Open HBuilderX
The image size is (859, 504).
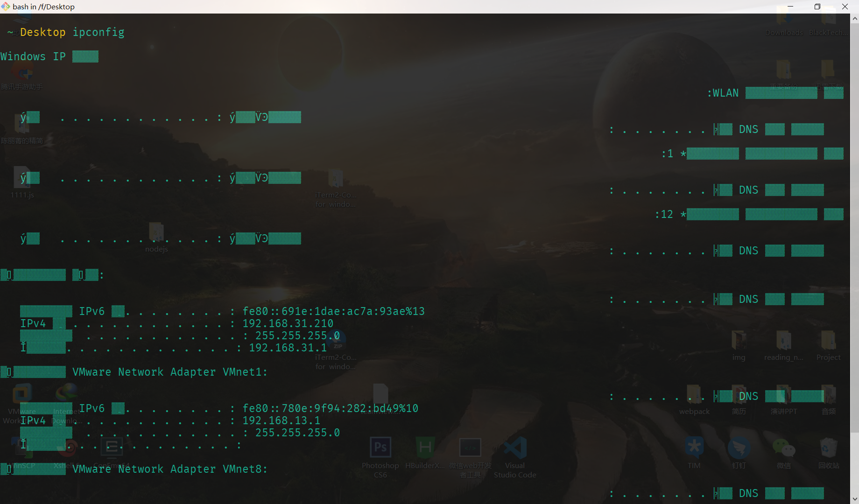click(424, 448)
